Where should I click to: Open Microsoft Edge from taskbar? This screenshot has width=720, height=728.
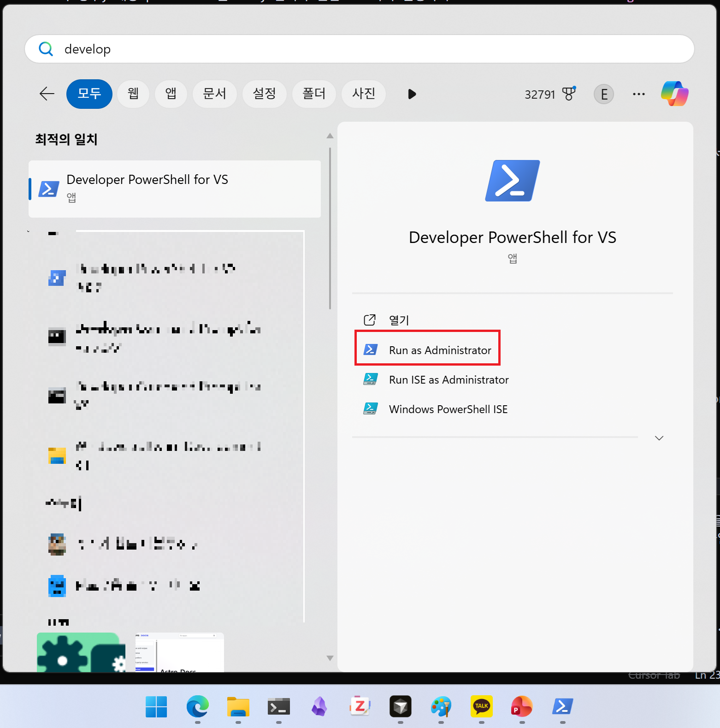198,706
